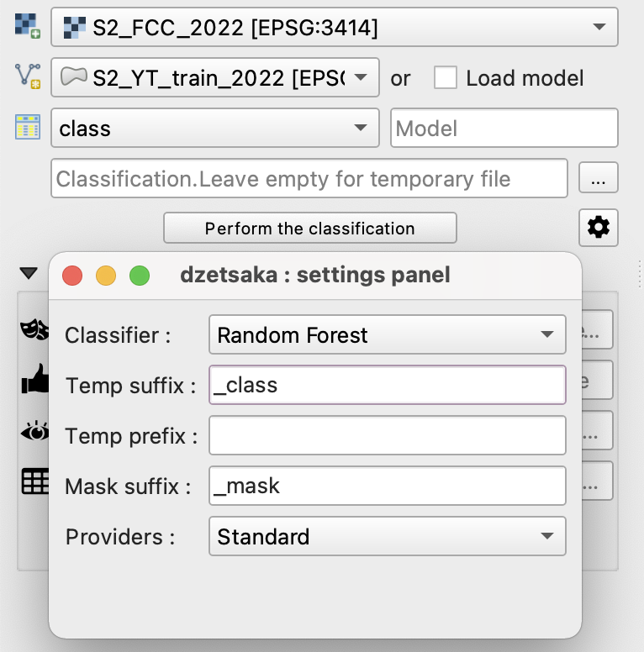Screen dimensions: 644x652
Task: Click the raster layer icon beside S2_FCC_2022
Action: tap(27, 27)
